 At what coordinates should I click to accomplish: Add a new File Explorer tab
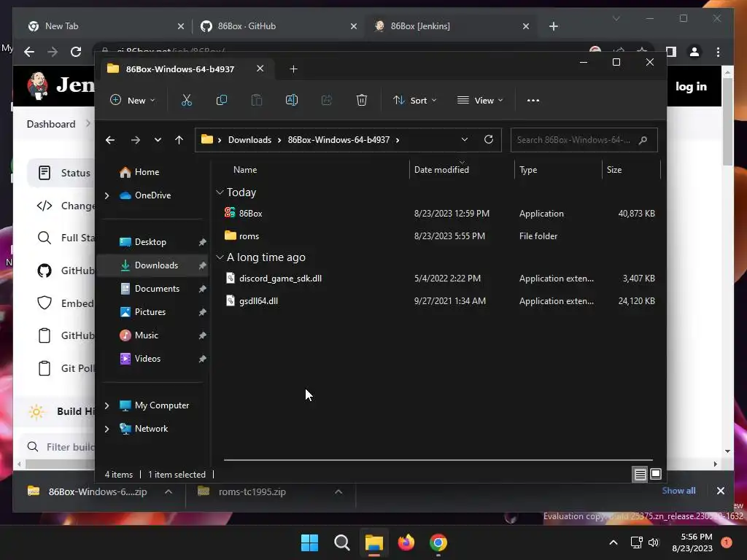293,69
